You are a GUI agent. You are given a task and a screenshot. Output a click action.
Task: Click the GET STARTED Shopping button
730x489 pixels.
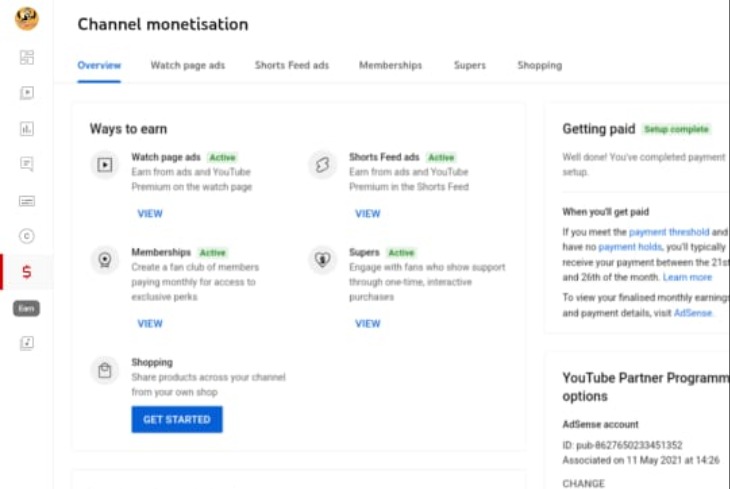177,420
